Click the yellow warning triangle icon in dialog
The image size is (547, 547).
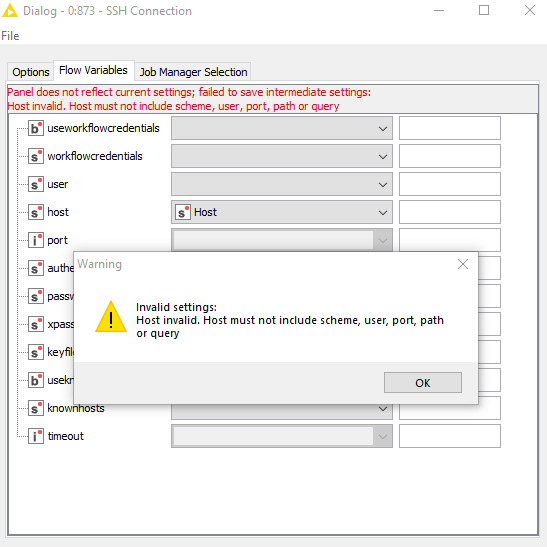111,317
